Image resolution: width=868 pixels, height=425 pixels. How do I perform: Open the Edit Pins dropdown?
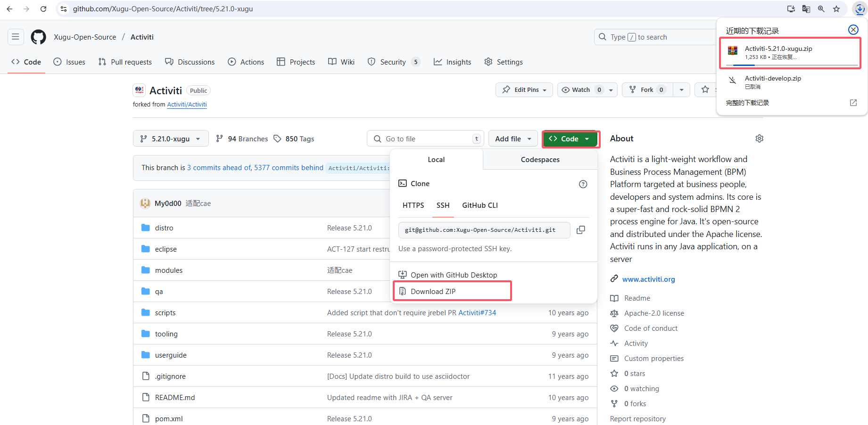pos(524,90)
